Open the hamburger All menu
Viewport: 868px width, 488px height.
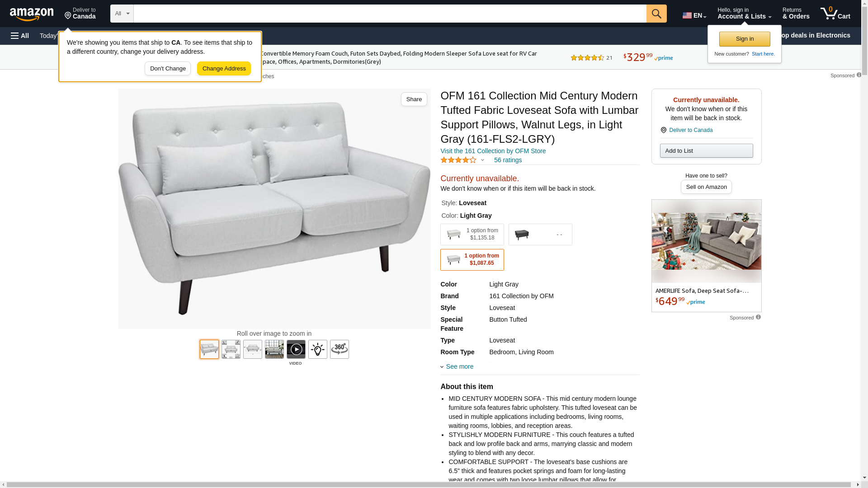coord(20,36)
